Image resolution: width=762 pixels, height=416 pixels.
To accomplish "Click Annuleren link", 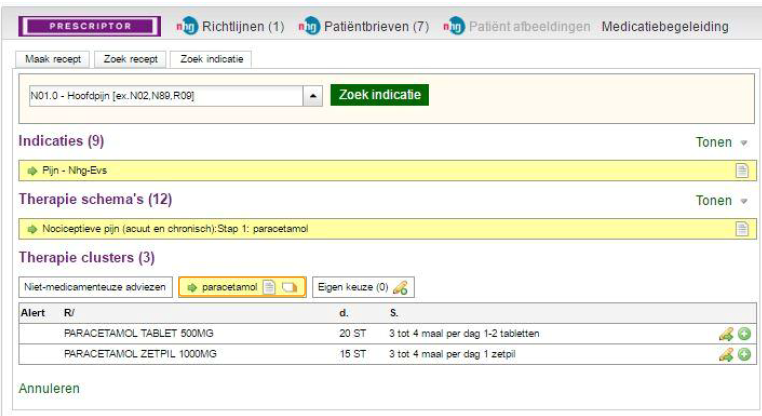I will pyautogui.click(x=49, y=388).
